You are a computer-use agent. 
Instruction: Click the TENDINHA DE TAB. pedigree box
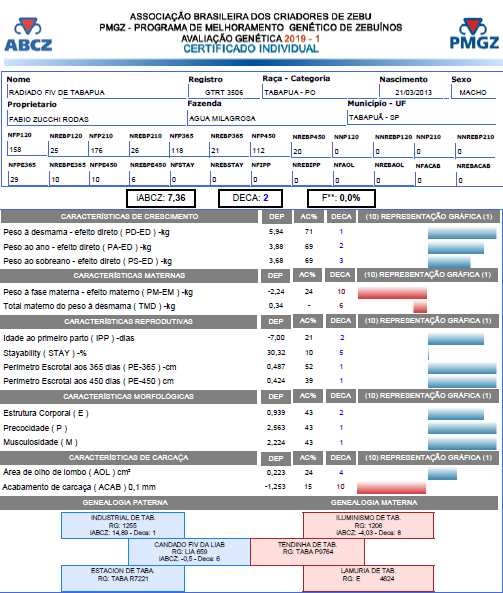tap(307, 552)
